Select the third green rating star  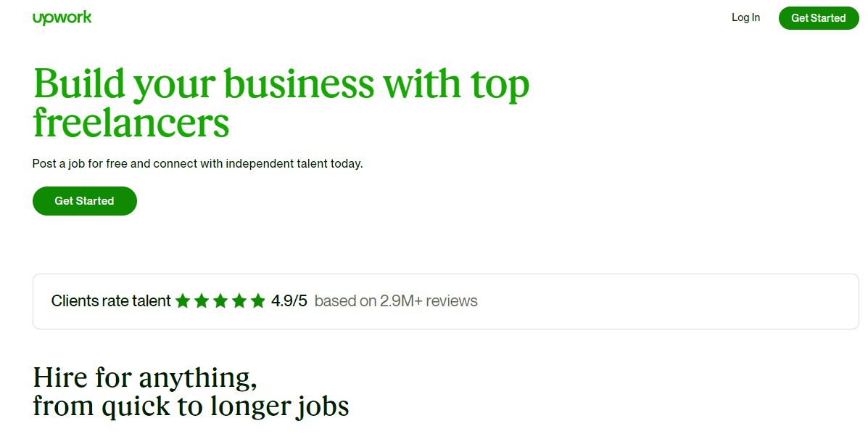(220, 301)
